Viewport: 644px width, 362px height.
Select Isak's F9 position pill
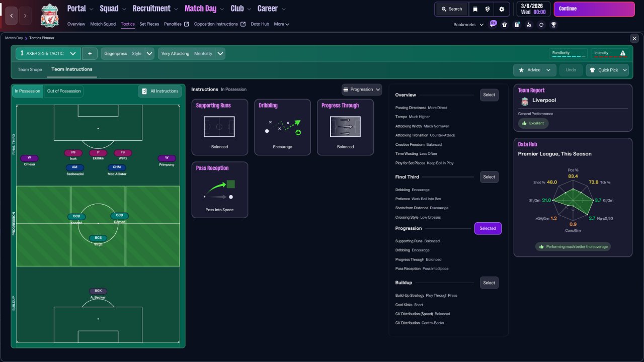pos(73,153)
